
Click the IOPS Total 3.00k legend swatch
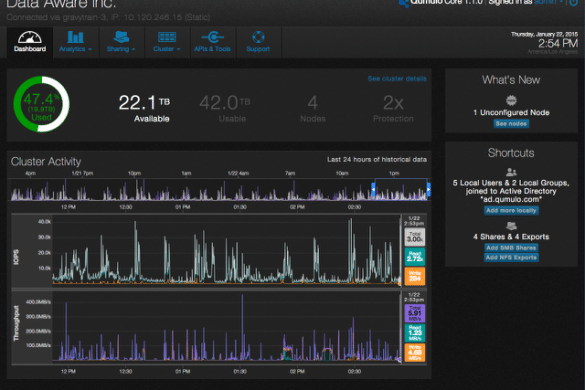tap(414, 237)
